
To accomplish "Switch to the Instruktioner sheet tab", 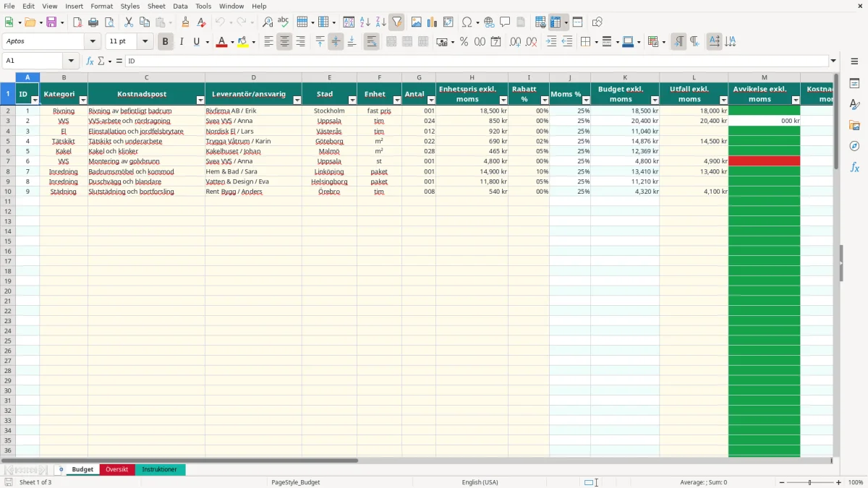I will pyautogui.click(x=160, y=469).
